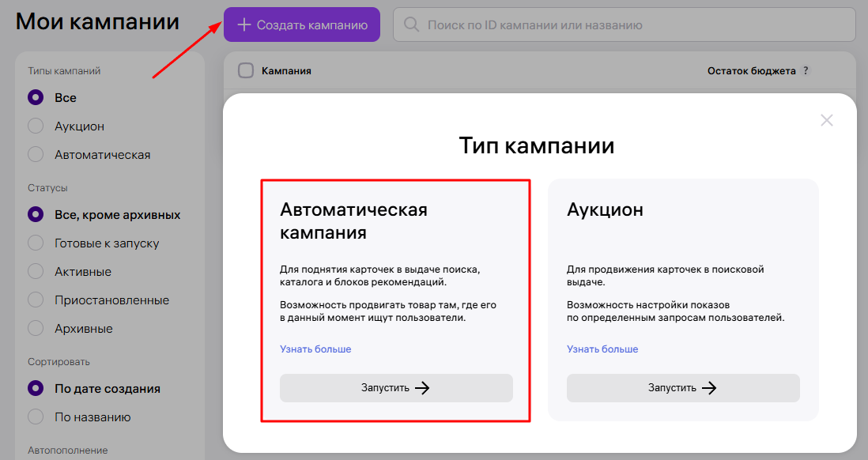Show only Активные campaigns

[36, 272]
